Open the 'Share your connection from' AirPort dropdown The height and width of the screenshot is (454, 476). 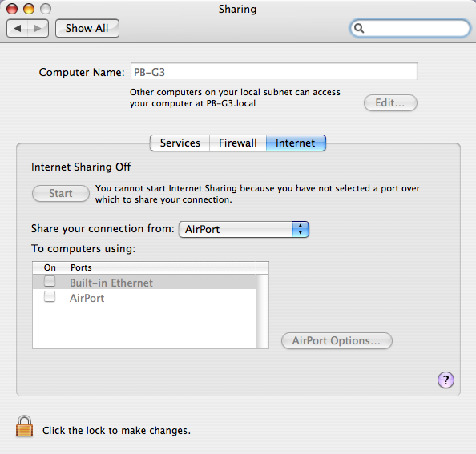(244, 229)
